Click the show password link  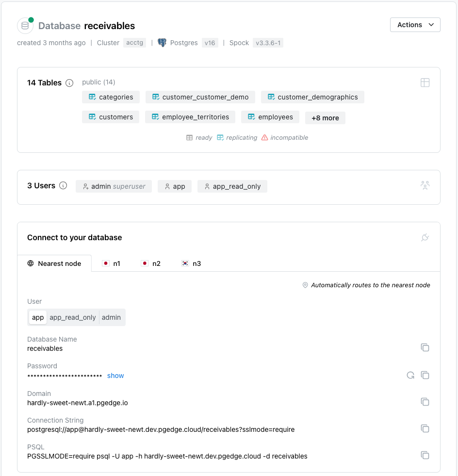[x=115, y=376]
